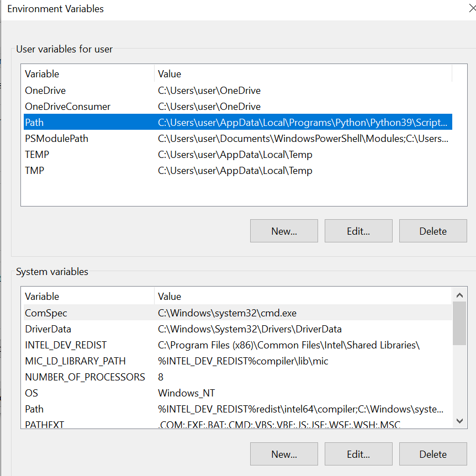
Task: Sort user variables by Variable column header
Action: click(x=88, y=74)
